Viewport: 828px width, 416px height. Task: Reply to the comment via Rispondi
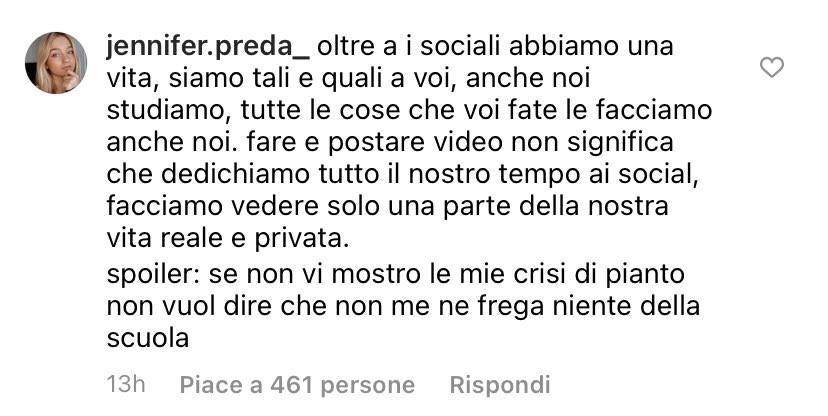(x=500, y=385)
